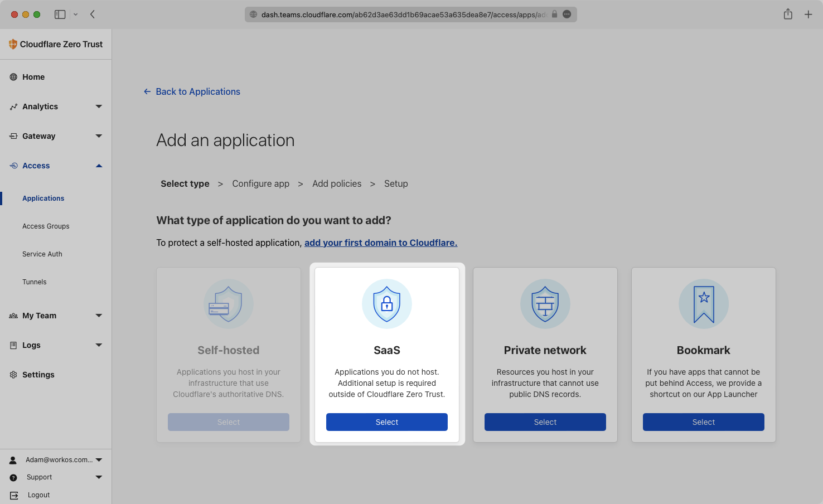Viewport: 823px width, 504px height.
Task: Open the Applications sidebar item
Action: click(x=43, y=198)
